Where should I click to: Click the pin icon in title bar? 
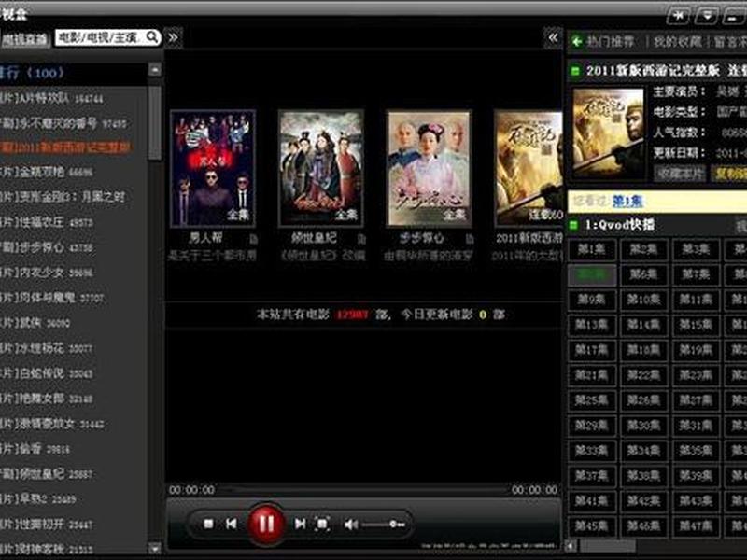coord(679,15)
